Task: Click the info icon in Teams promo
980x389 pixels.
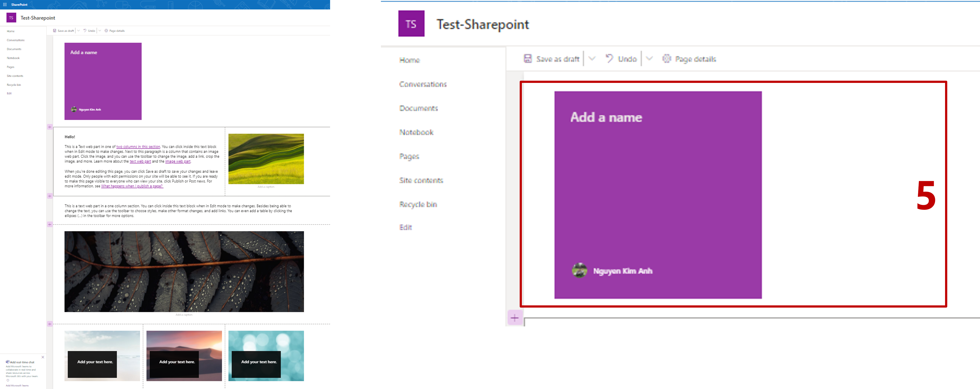Action: (x=8, y=380)
